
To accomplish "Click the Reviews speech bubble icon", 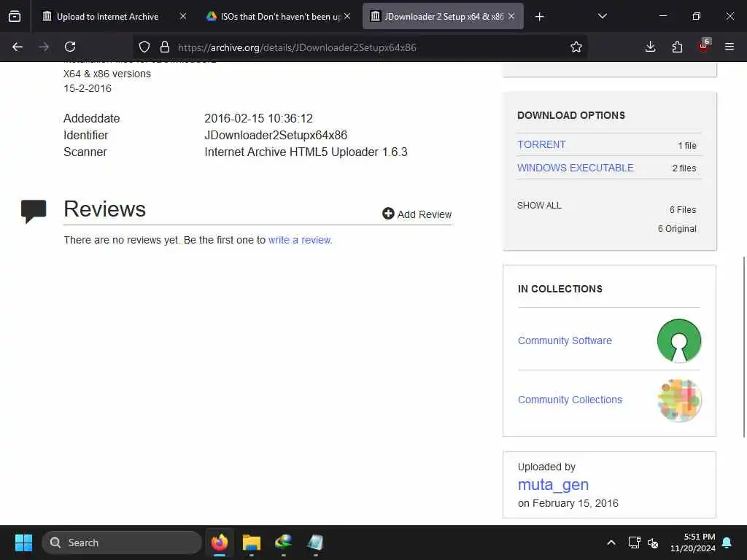I will (34, 211).
